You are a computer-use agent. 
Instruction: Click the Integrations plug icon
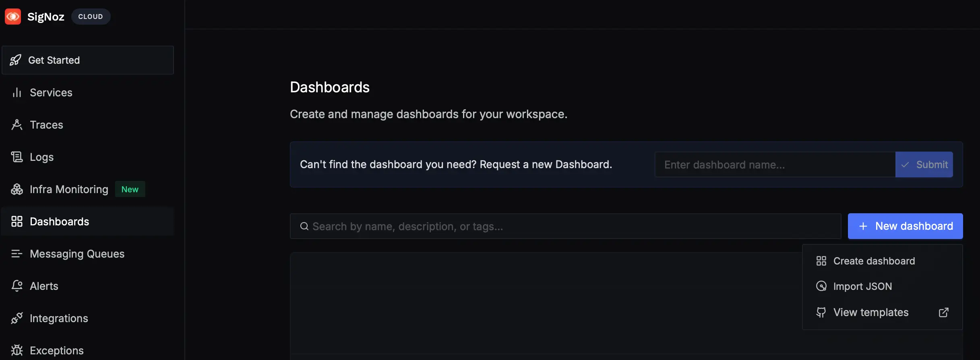click(x=17, y=318)
